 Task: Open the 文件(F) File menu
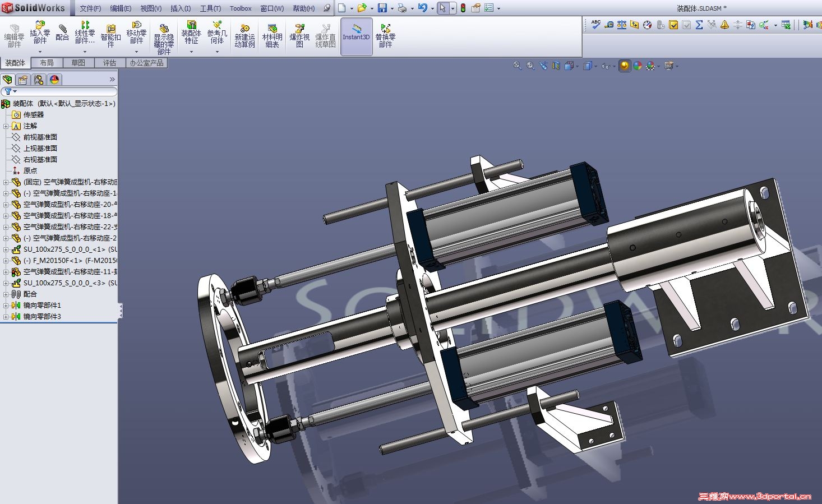point(90,8)
